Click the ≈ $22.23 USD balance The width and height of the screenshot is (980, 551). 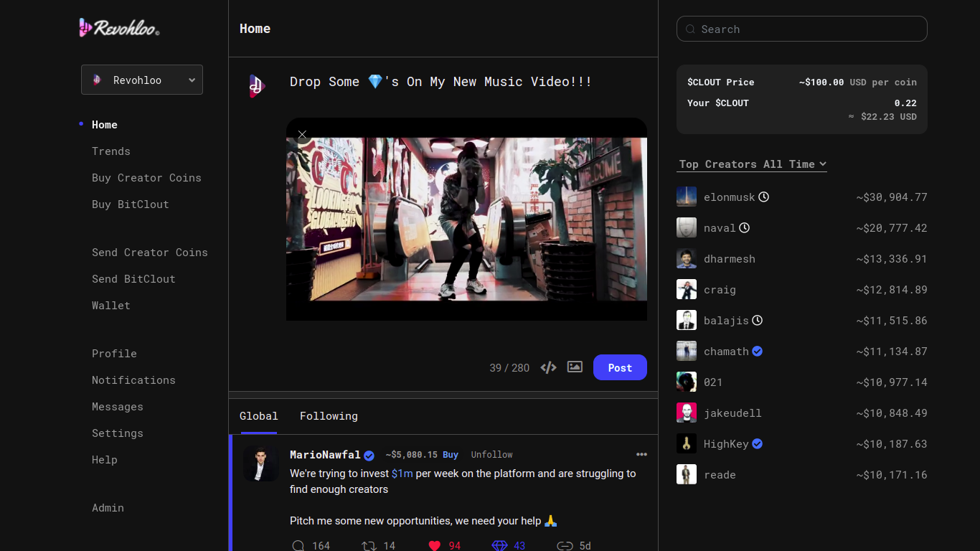point(882,117)
